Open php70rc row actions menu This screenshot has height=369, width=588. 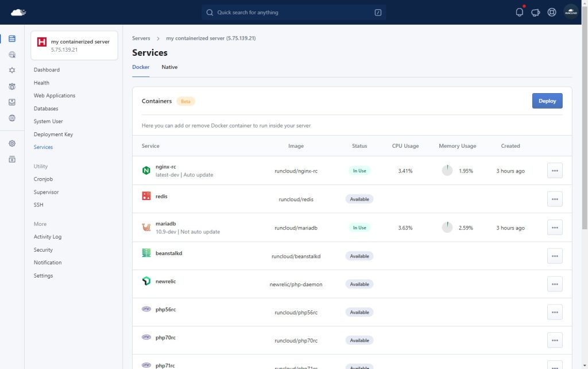click(x=555, y=340)
